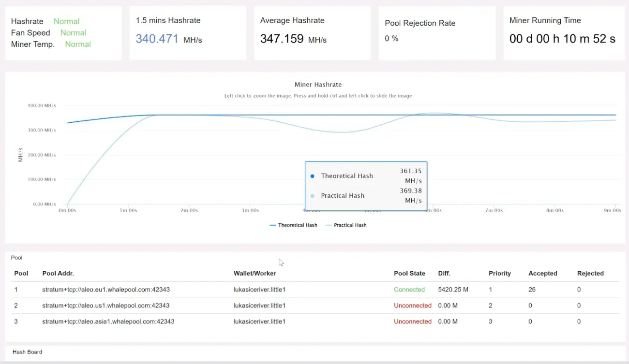Click the 347.159 Average Hashrate value
This screenshot has width=629, height=364.
pos(282,39)
